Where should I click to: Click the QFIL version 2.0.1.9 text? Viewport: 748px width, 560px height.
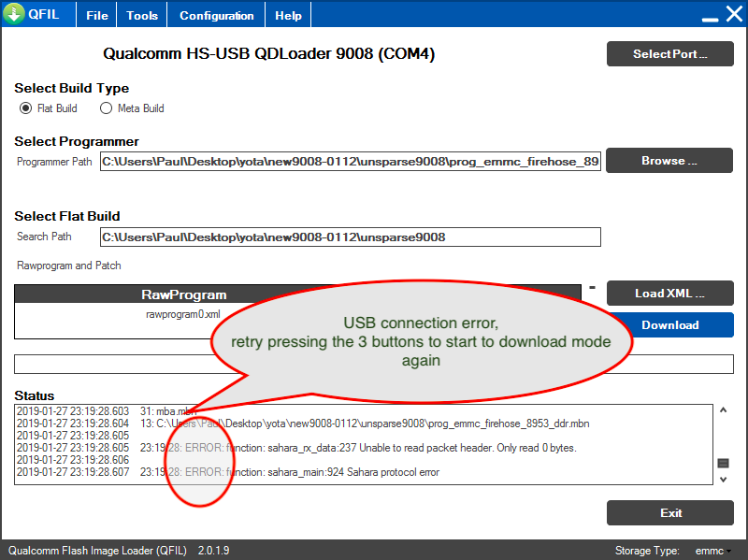point(214,551)
